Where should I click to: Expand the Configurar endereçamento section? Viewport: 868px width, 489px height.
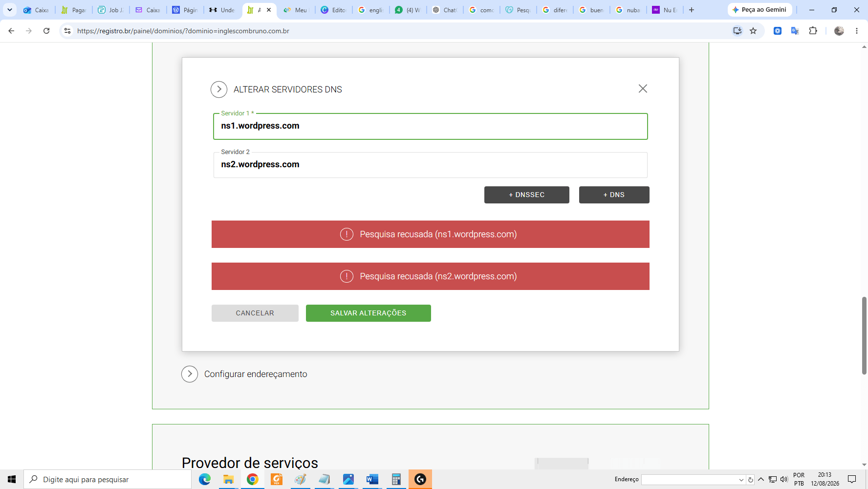(x=190, y=374)
